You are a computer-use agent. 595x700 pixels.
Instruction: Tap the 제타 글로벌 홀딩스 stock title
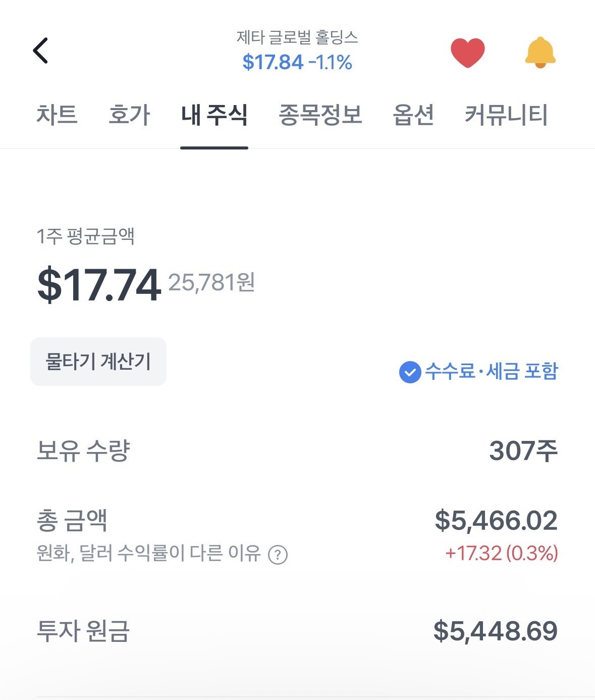[297, 37]
